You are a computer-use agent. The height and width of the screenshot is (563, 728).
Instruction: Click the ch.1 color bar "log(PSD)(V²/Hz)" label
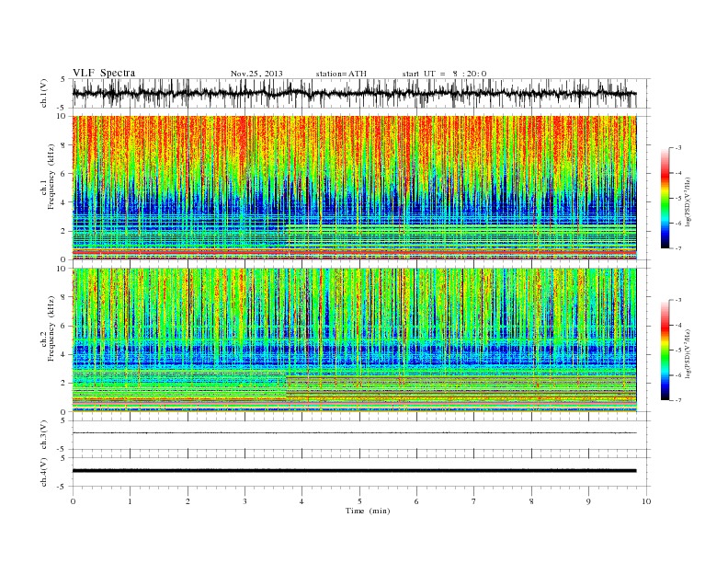pyautogui.click(x=688, y=201)
